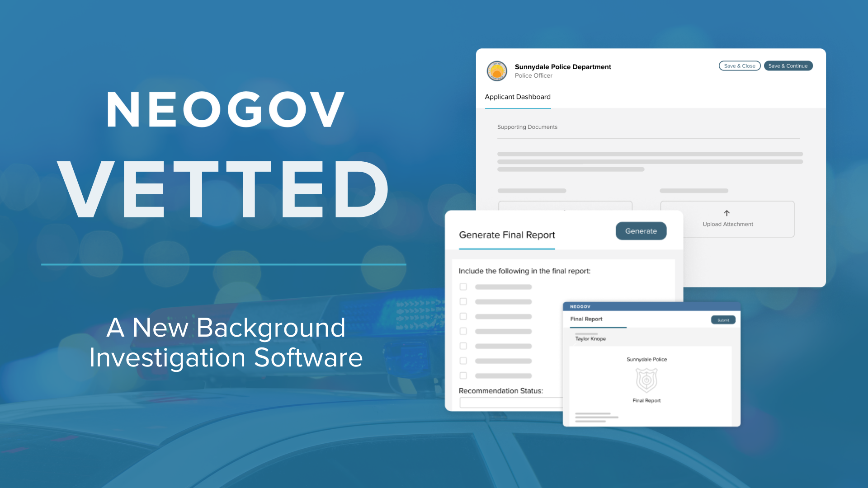Screen dimensions: 868x488
Task: Click the upload arrow icon for attachments
Action: [726, 213]
